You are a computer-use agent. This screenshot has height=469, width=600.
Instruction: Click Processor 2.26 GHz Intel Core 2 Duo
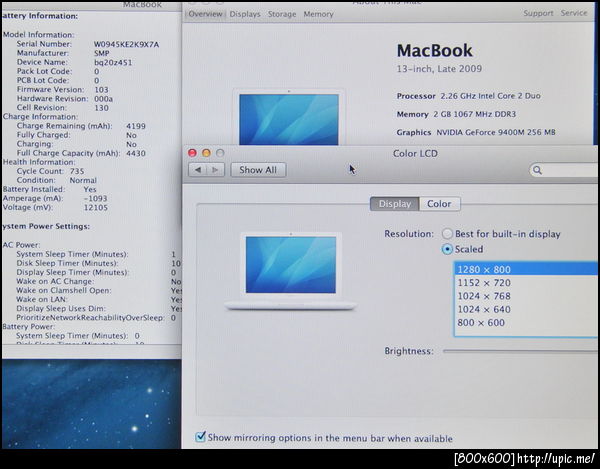click(x=469, y=96)
